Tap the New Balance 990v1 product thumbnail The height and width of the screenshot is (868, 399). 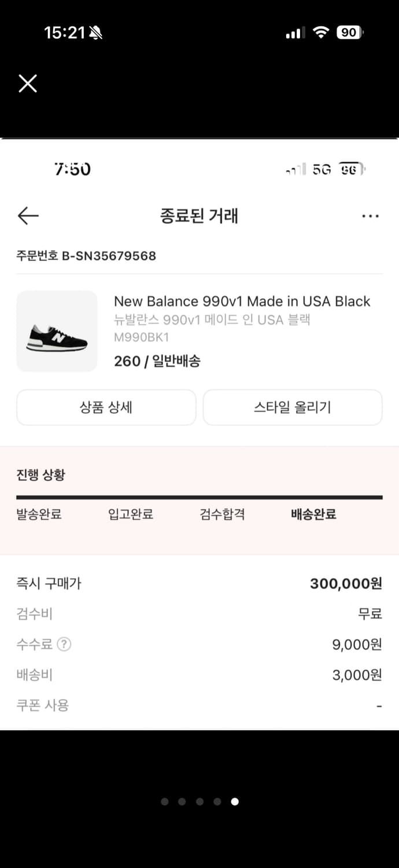(57, 331)
